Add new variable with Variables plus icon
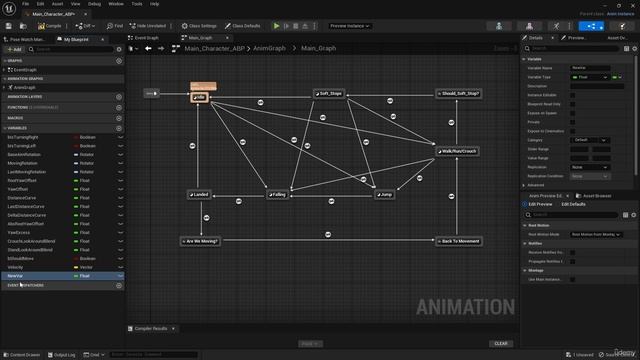 (119, 128)
